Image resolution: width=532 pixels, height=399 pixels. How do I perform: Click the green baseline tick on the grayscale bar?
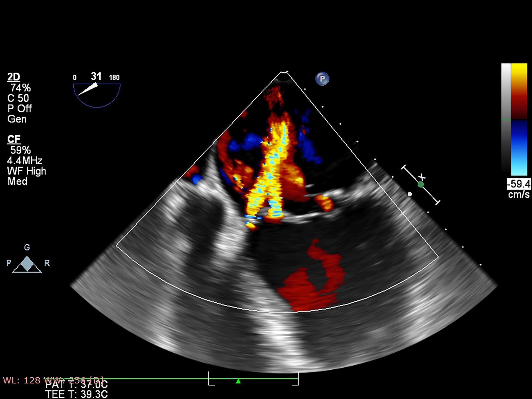pyautogui.click(x=506, y=120)
